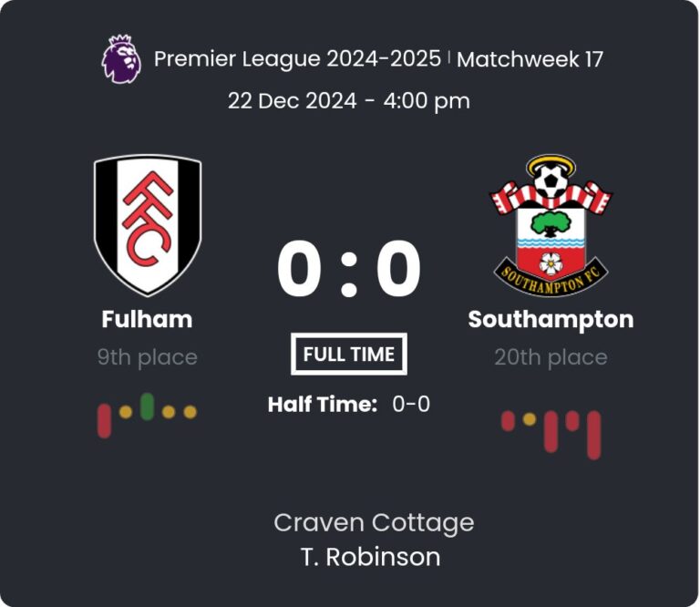This screenshot has width=700, height=607.
Task: Select the last yellow dot in Fulham's form
Action: (190, 412)
